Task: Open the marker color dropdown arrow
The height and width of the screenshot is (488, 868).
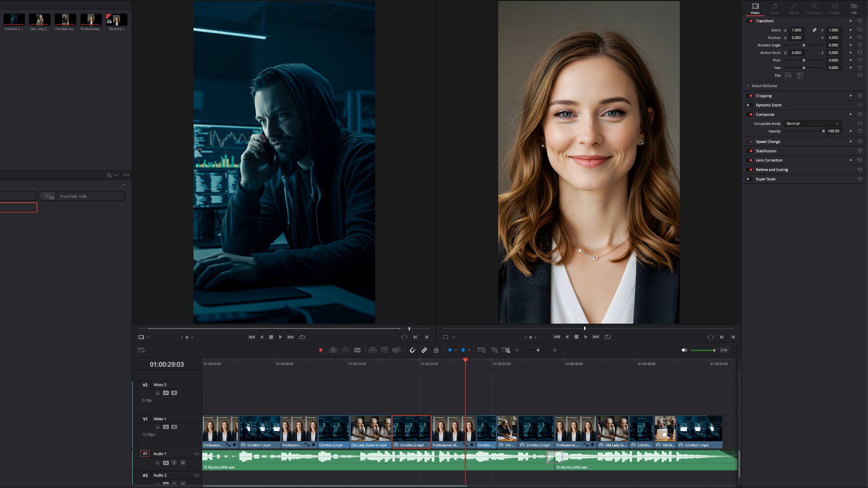Action: (x=469, y=350)
